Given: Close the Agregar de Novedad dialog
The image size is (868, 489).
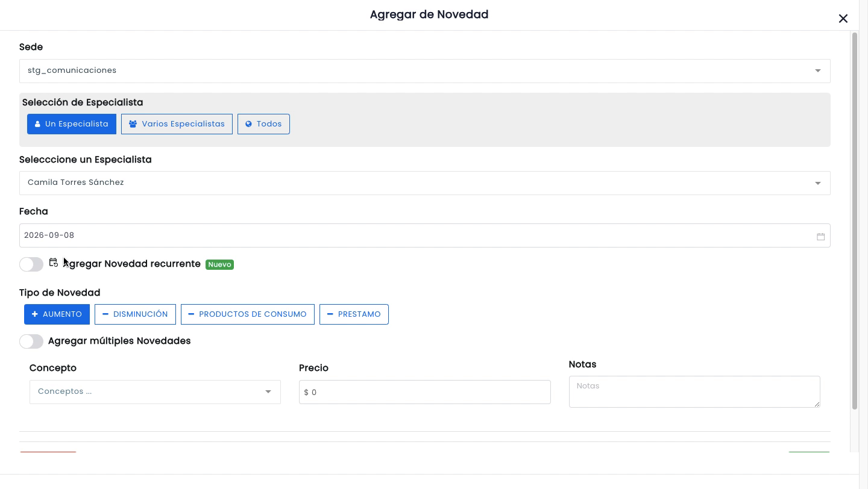Looking at the screenshot, I should click(x=843, y=19).
